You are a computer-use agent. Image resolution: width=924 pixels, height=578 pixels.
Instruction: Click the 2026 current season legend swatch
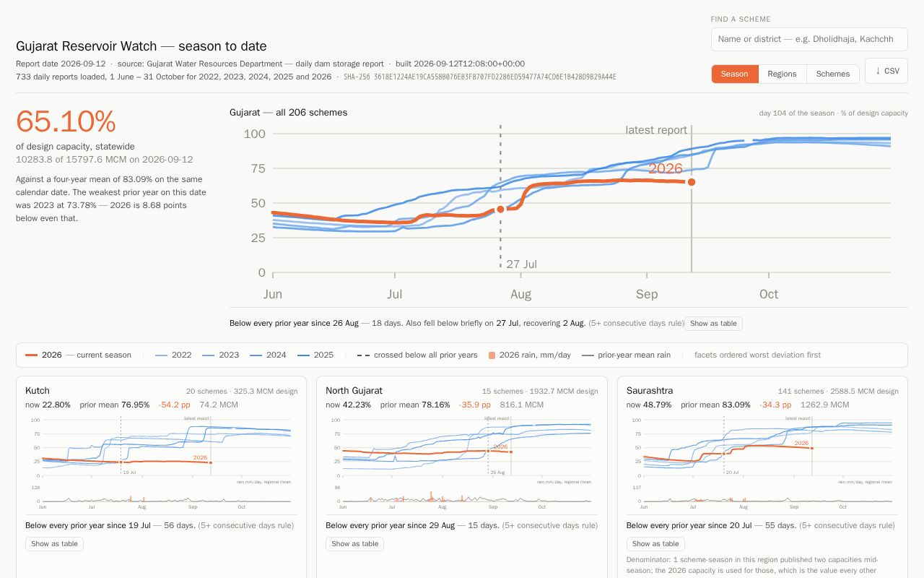31,355
